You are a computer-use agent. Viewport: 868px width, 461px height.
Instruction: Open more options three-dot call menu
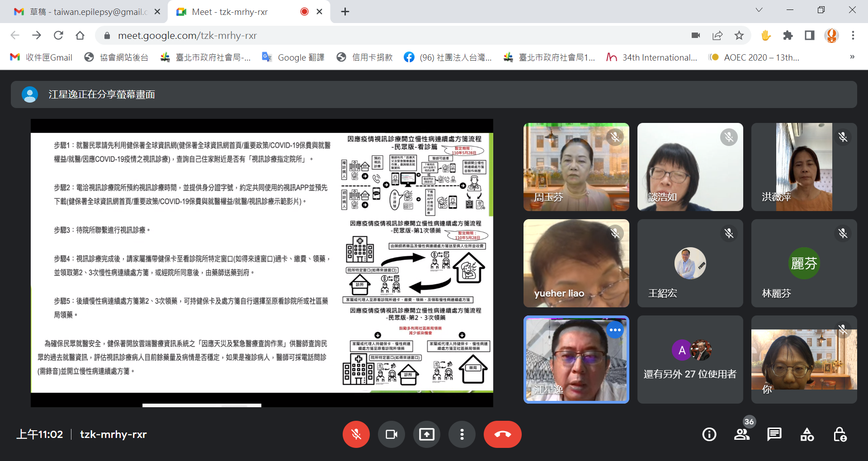coord(462,434)
